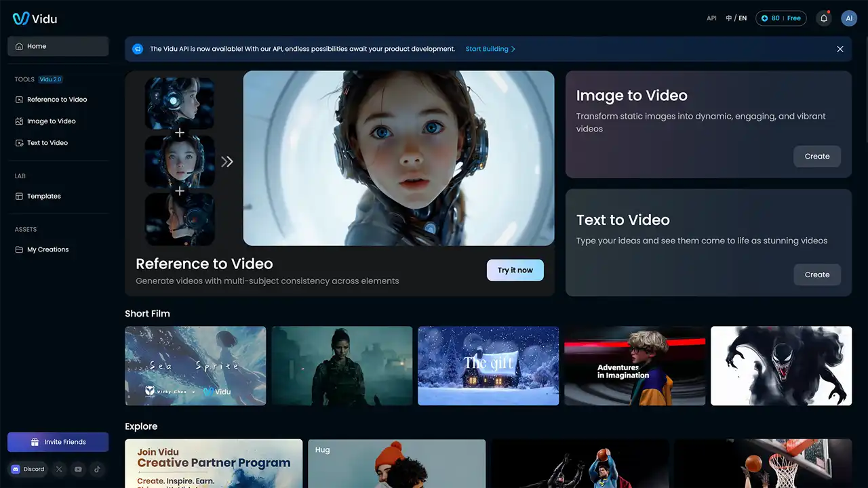The width and height of the screenshot is (868, 488).
Task: Open the TikTok social icon
Action: [x=97, y=469]
